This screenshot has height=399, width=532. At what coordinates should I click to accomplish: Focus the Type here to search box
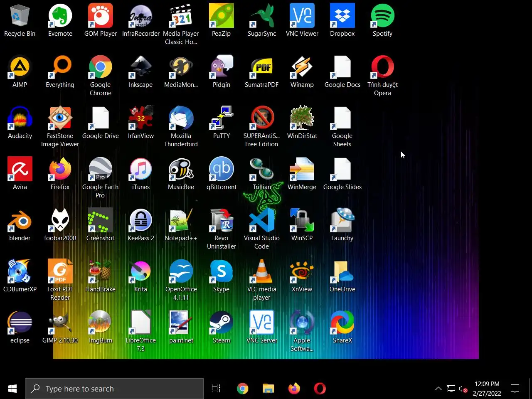pos(114,389)
